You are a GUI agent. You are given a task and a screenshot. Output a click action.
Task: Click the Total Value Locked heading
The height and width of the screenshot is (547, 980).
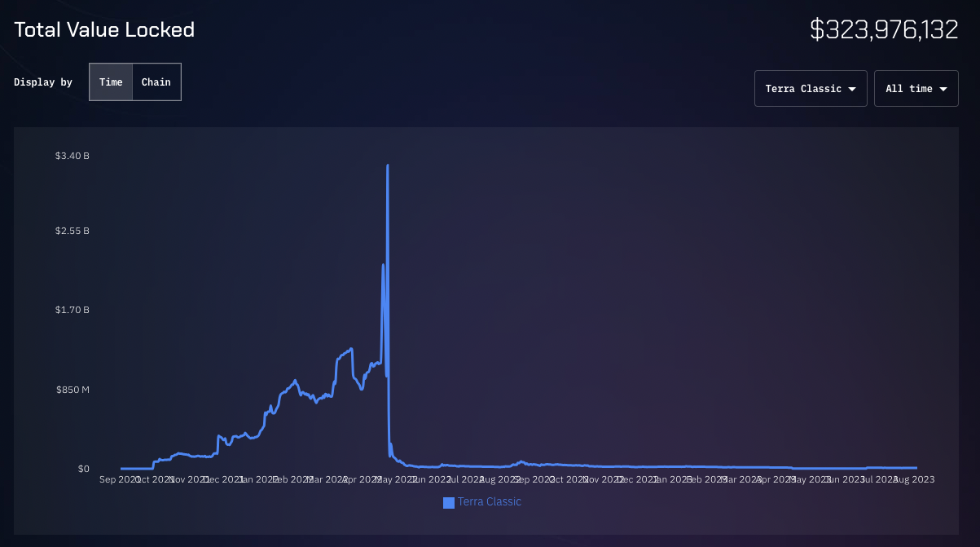(x=104, y=30)
